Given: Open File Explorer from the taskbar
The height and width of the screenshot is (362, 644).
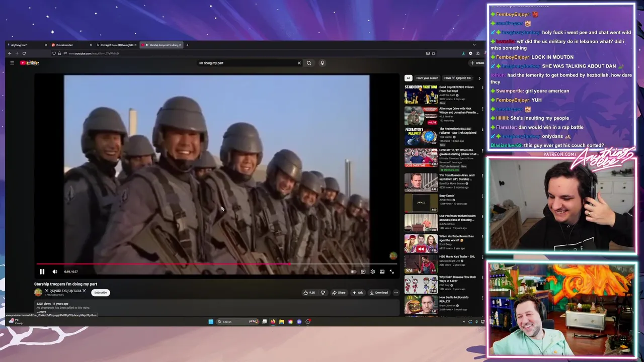Looking at the screenshot, I should (x=282, y=322).
